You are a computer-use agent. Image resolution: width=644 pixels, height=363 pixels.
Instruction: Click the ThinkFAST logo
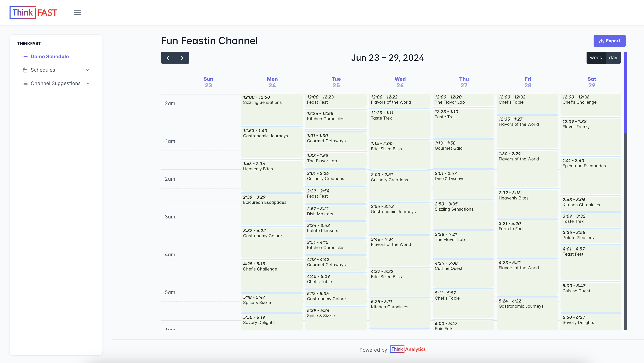[x=33, y=12]
